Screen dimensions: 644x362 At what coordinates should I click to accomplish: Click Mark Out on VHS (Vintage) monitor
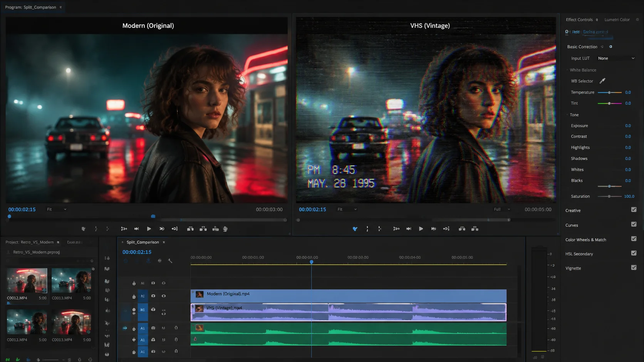379,229
